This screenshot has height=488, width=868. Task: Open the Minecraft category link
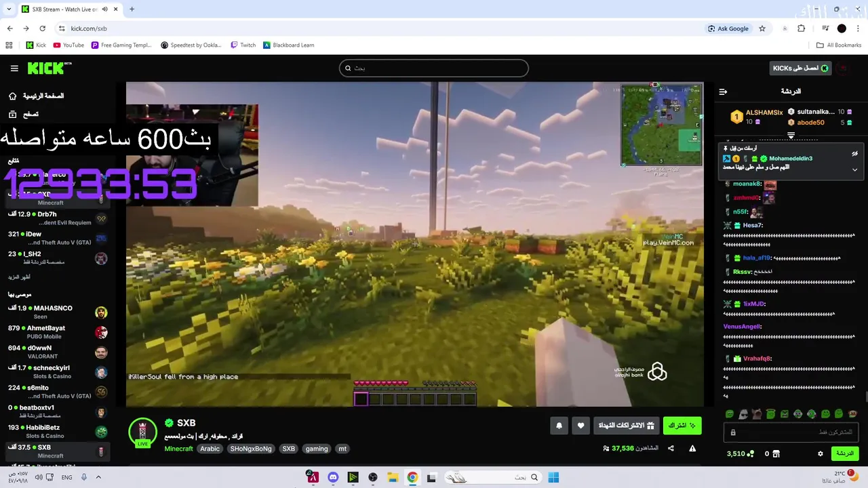pyautogui.click(x=178, y=449)
